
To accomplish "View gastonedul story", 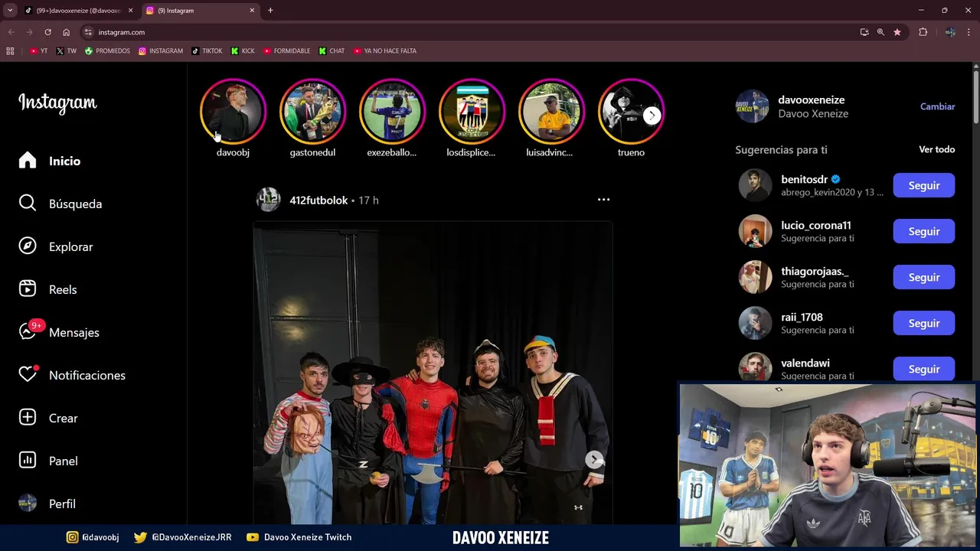I will (x=312, y=112).
